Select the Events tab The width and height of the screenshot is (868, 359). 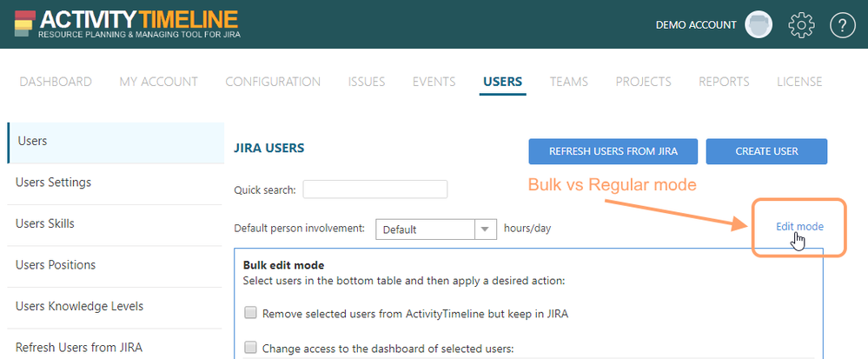pos(434,82)
